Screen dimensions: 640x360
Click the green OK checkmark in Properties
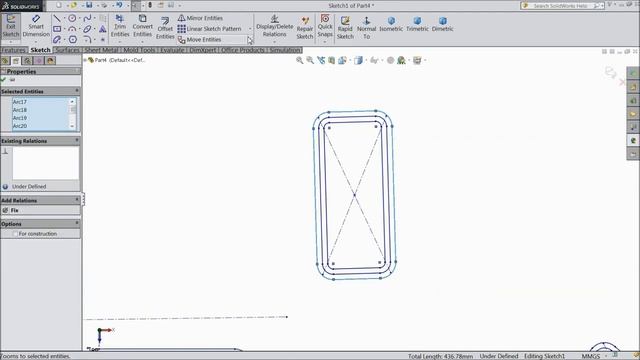(4, 80)
